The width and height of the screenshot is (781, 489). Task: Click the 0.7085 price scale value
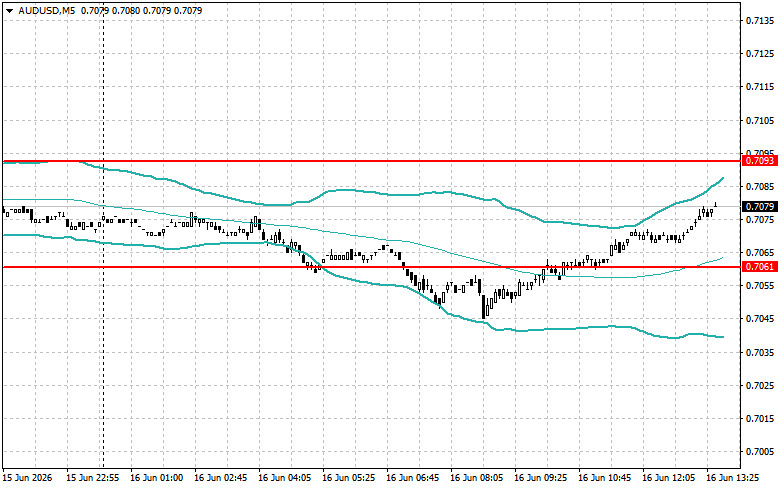click(x=760, y=187)
